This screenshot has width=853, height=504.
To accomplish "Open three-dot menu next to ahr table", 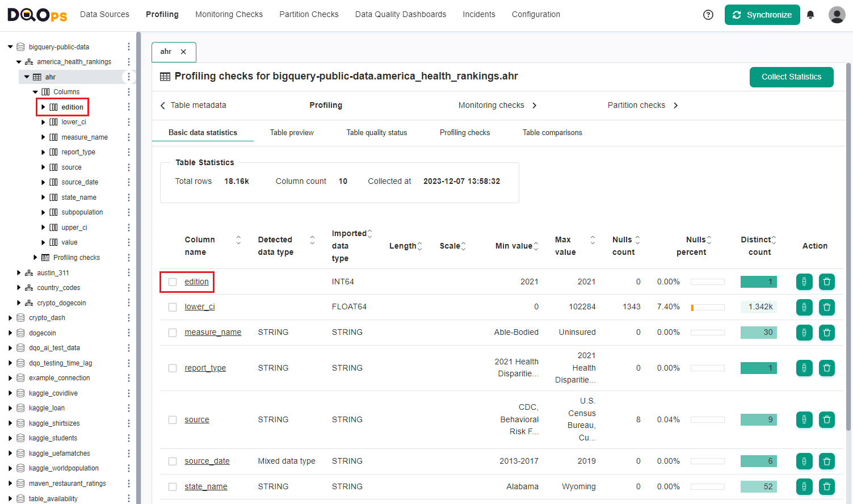I will click(x=129, y=77).
